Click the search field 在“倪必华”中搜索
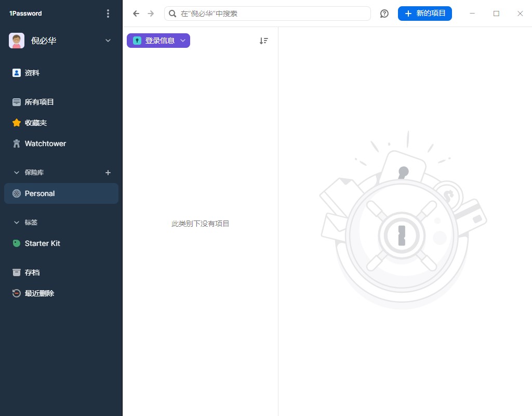The width and height of the screenshot is (532, 416). point(268,14)
